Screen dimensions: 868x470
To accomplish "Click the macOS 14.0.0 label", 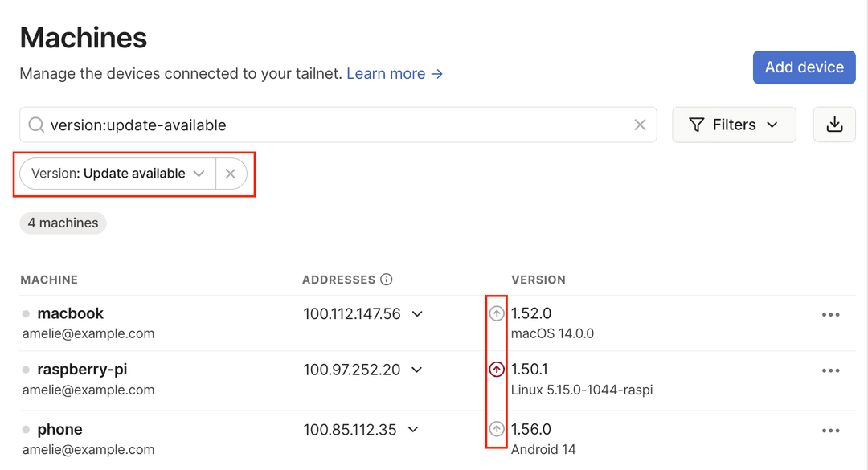I will tap(552, 333).
